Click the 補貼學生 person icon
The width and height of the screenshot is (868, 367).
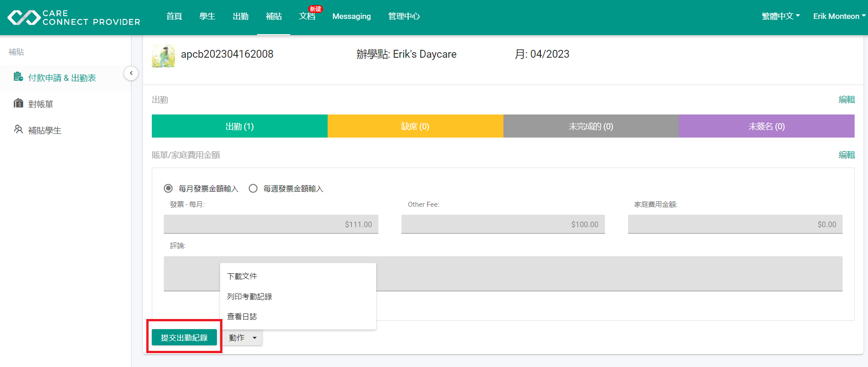(x=18, y=130)
